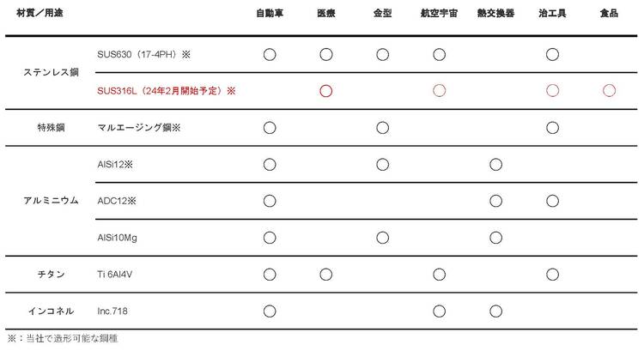This screenshot has width=644, height=357.
Task: Select the Inc.718 circle under 熱交換器
Action: coord(495,310)
